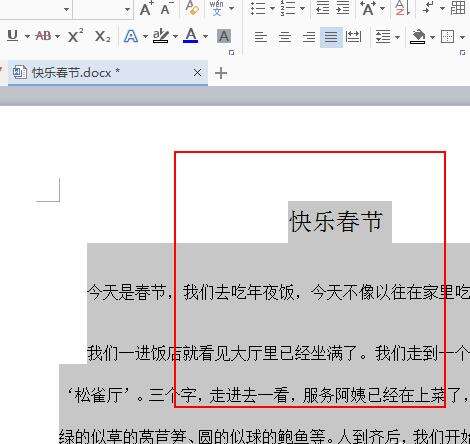This screenshot has width=470, height=444.
Task: Toggle underline formatting
Action: point(13,35)
